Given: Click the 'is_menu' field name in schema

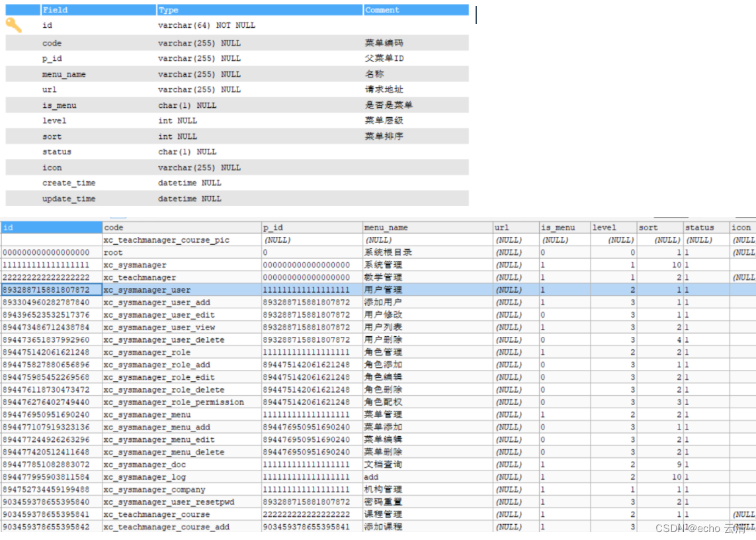Looking at the screenshot, I should [x=59, y=105].
